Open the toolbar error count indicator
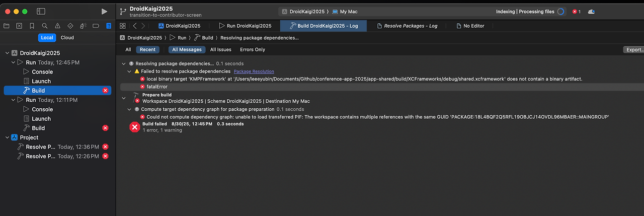This screenshot has width=644, height=216. (x=577, y=12)
